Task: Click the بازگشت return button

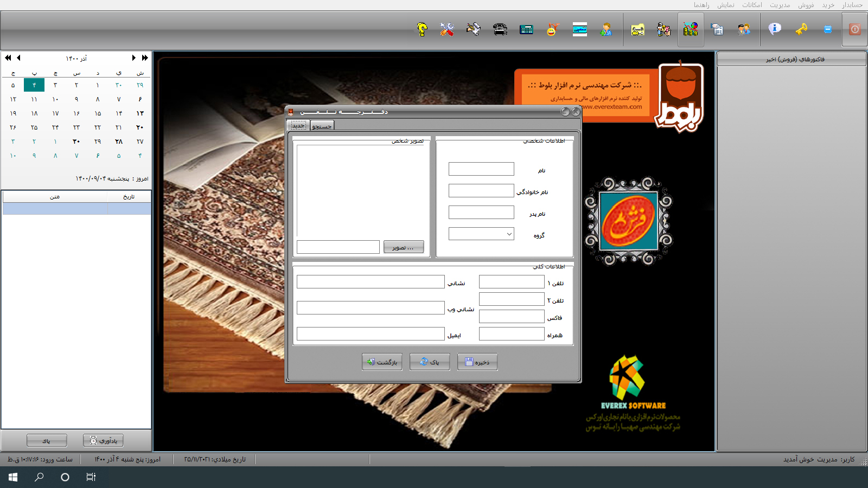Action: click(x=382, y=362)
